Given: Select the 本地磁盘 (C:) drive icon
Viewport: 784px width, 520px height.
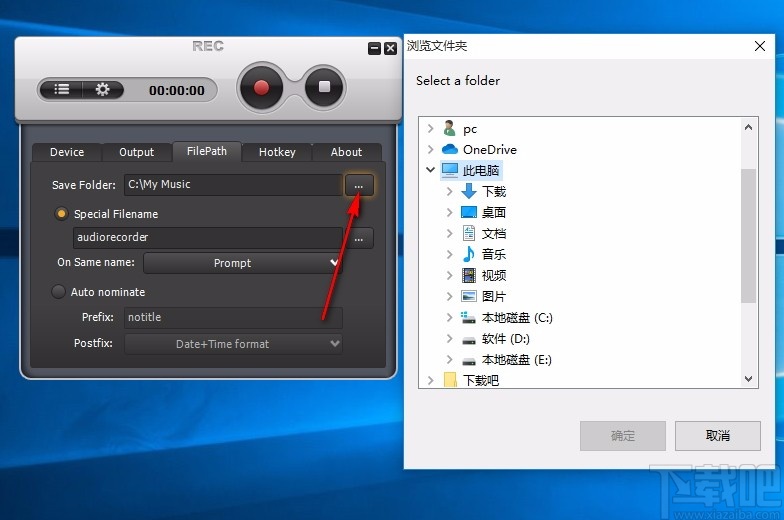Looking at the screenshot, I should point(468,317).
